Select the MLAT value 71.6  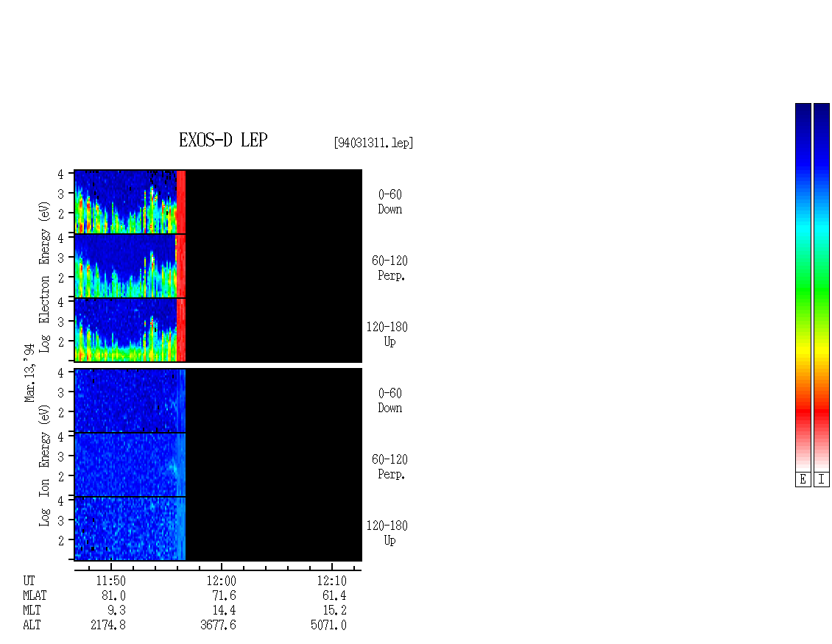224,595
